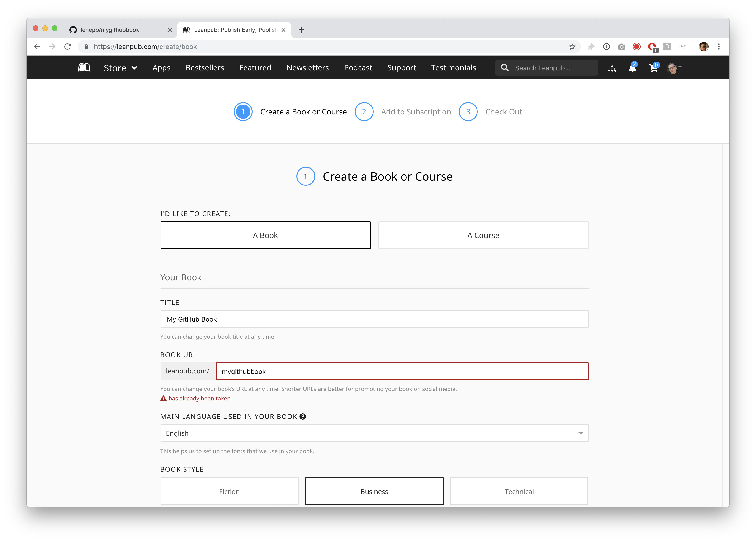
Task: Open the sitemap organization icon
Action: (612, 68)
